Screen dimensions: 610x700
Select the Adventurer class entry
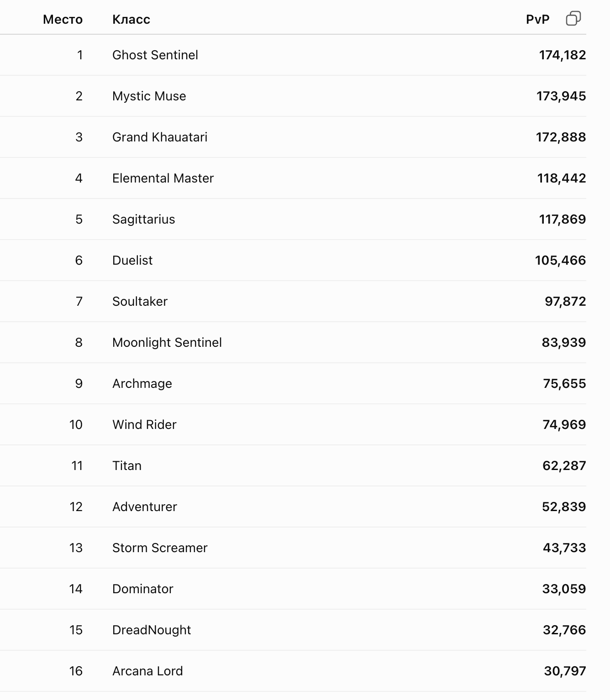tap(144, 507)
